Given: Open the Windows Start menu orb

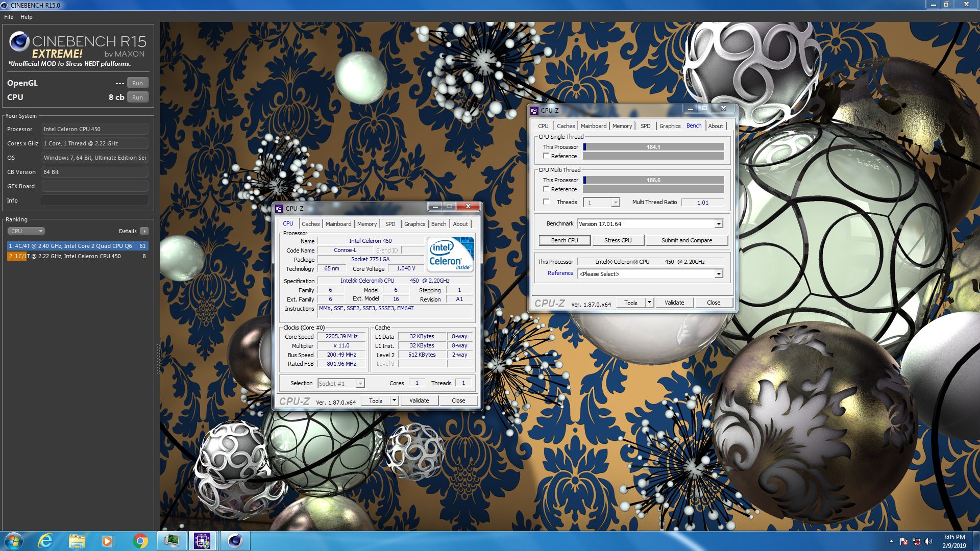Looking at the screenshot, I should 13,541.
